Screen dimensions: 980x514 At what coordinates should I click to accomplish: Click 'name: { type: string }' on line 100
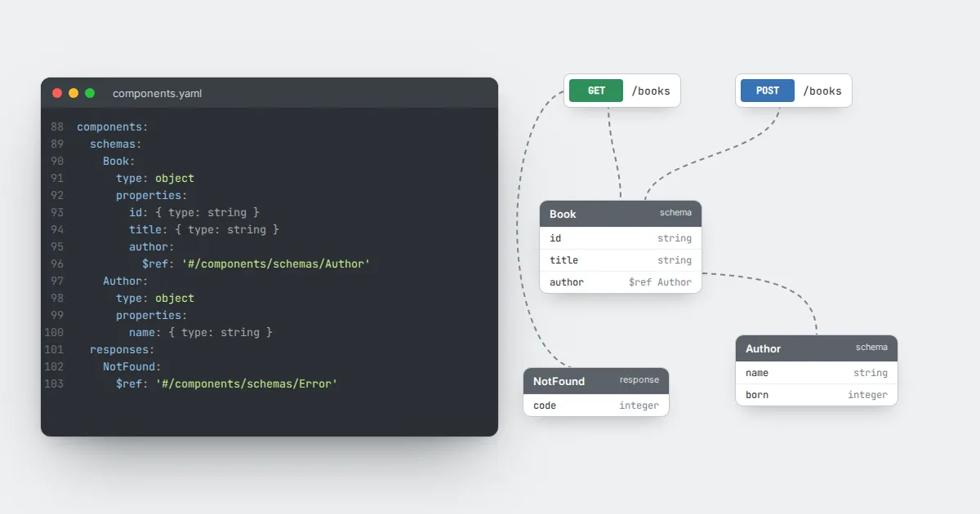pyautogui.click(x=201, y=333)
